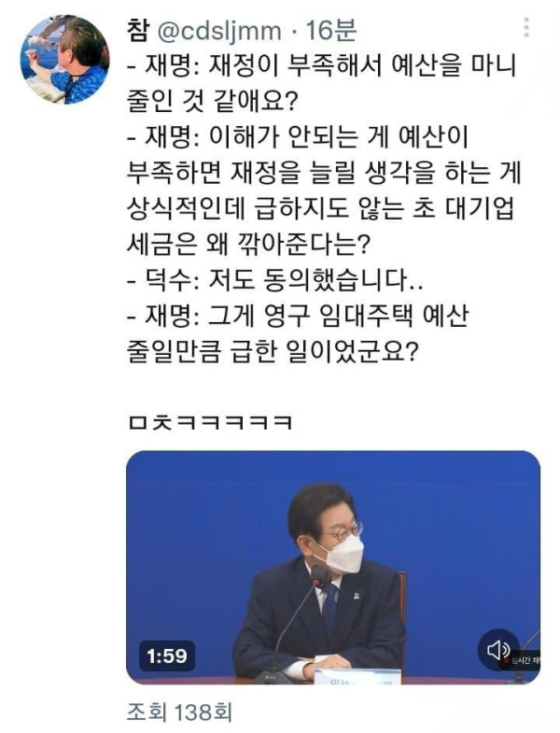Click the line 세금은 왜 깎아준다는?
This screenshot has height=733, width=560.
pyautogui.click(x=248, y=245)
